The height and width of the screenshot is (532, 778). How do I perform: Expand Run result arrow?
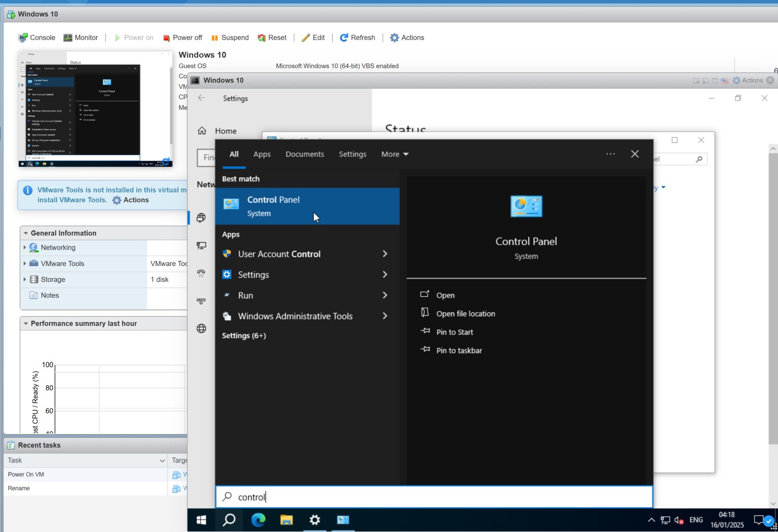(385, 296)
